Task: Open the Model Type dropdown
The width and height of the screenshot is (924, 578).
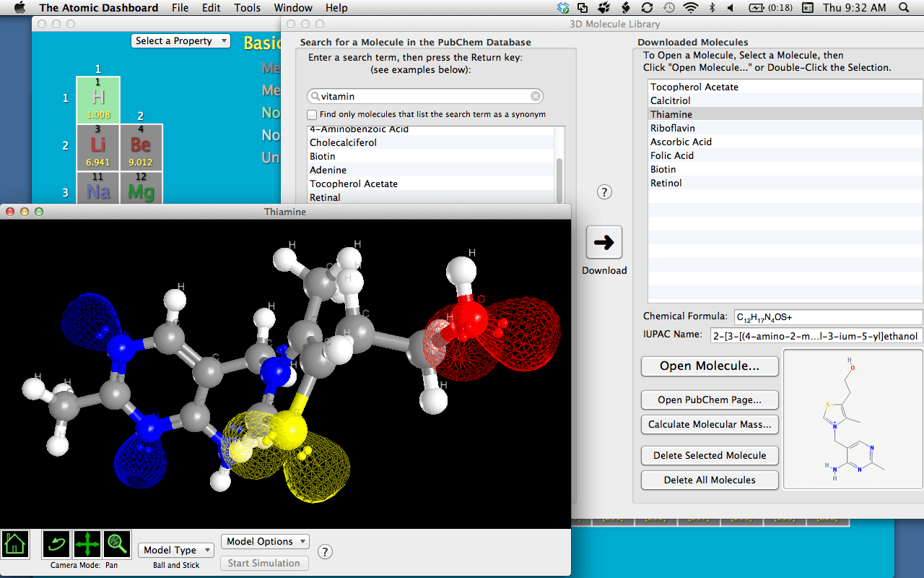Action: 176,550
